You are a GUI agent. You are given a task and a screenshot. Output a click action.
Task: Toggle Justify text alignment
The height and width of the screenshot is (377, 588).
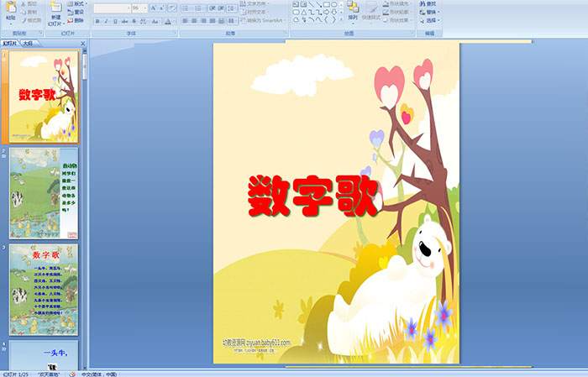(213, 21)
